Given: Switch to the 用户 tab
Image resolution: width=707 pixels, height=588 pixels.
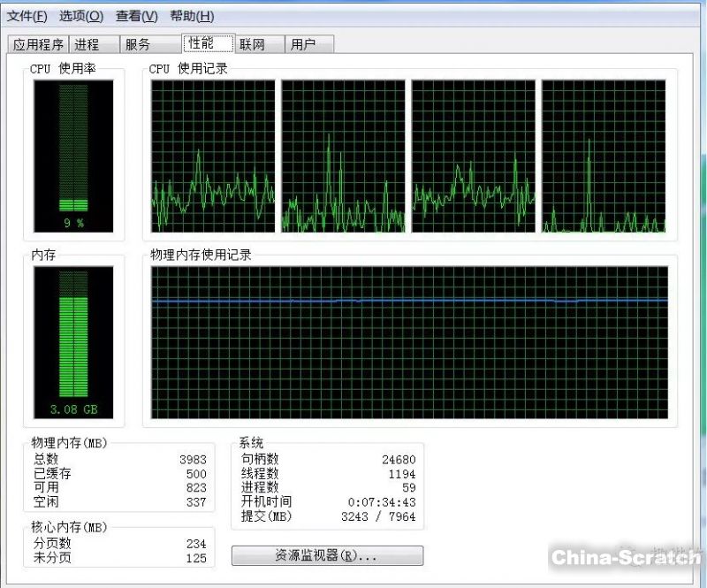Looking at the screenshot, I should [x=303, y=44].
